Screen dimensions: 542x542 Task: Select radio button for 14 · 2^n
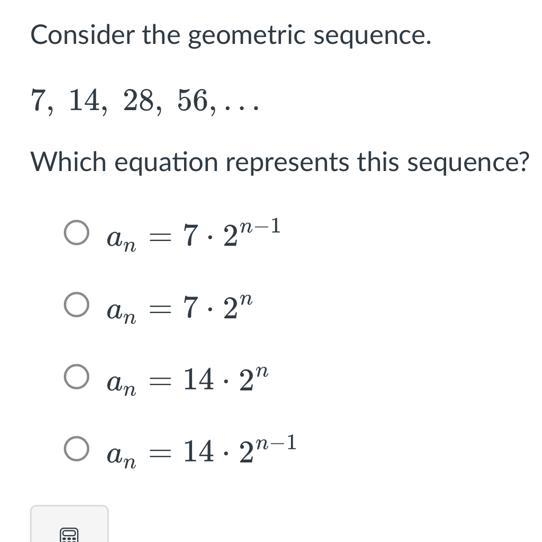(x=76, y=376)
